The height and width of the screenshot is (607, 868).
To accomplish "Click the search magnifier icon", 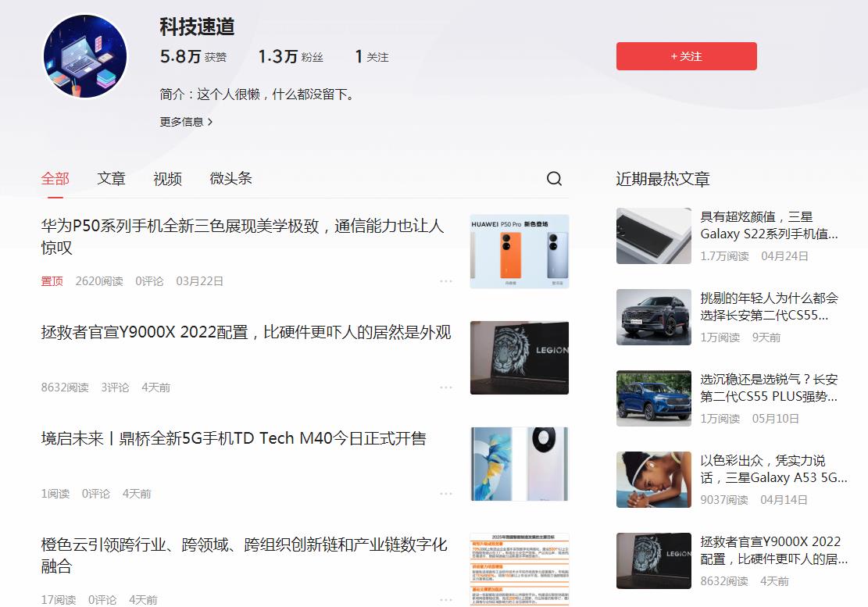I will coord(554,178).
